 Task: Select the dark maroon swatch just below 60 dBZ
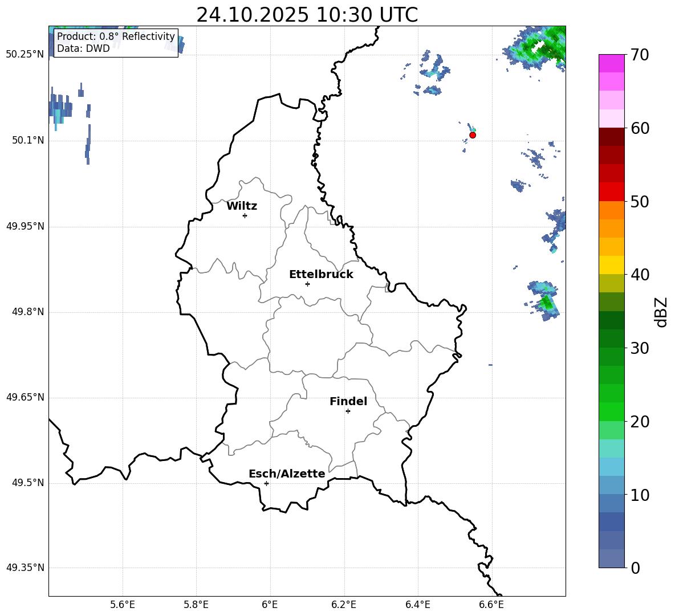click(612, 137)
